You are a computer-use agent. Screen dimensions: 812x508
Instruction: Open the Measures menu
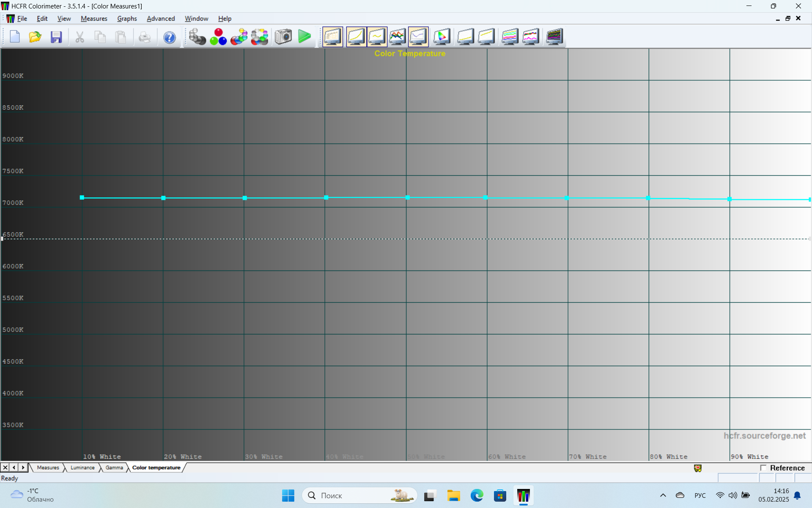94,19
